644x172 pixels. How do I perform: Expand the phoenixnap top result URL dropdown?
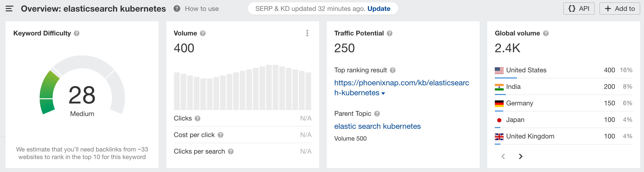383,94
